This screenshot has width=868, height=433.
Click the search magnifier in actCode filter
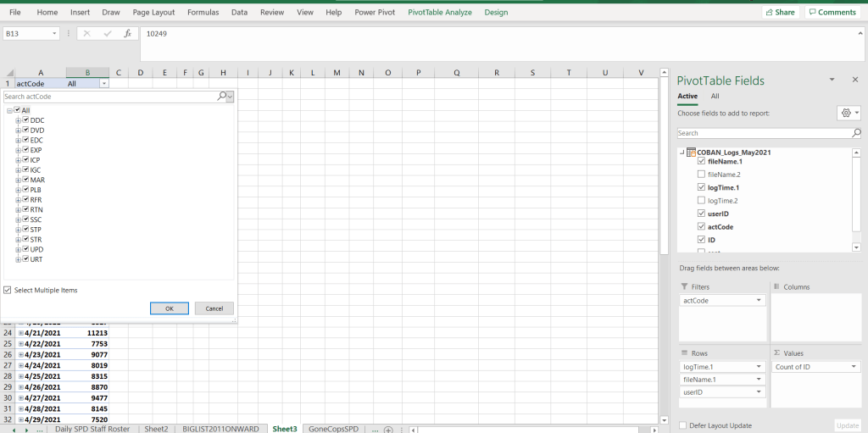pos(222,97)
